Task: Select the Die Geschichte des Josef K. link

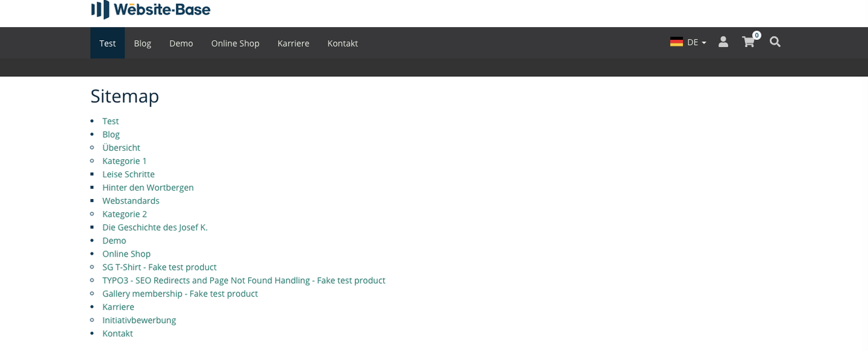Action: click(155, 227)
